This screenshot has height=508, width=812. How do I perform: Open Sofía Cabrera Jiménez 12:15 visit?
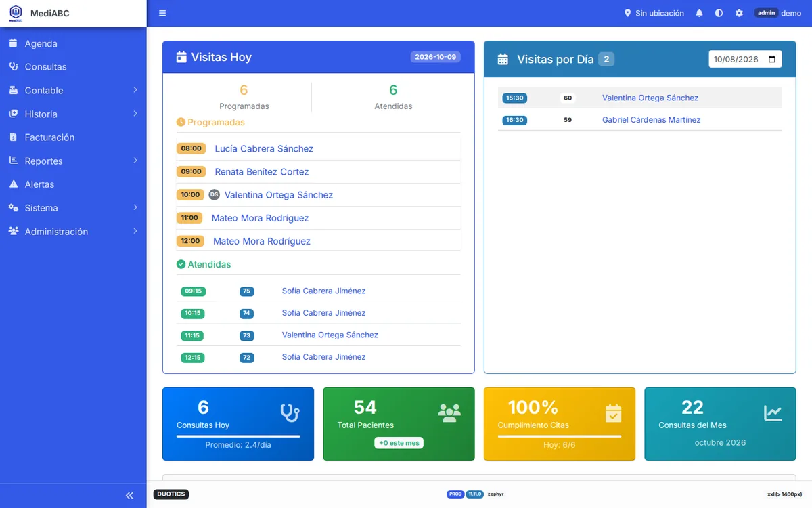pyautogui.click(x=323, y=357)
